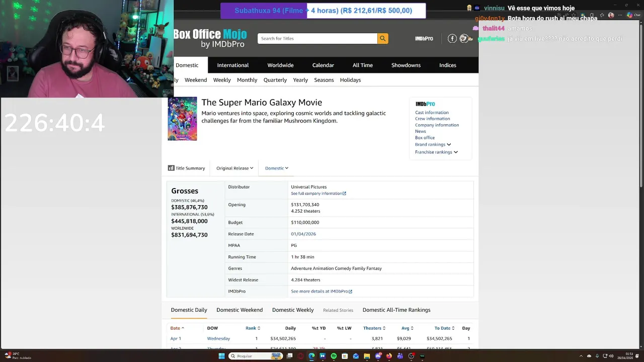Screen dimensions: 644x362
Task: Open the Box Office Mojo Facebook icon
Action: point(452,39)
